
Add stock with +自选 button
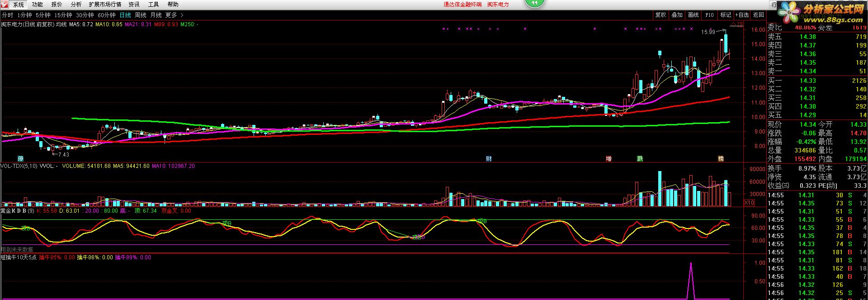point(742,15)
